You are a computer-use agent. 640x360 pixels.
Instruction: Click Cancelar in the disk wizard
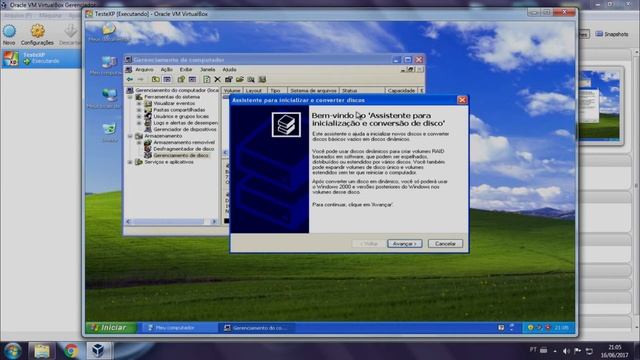pos(445,244)
